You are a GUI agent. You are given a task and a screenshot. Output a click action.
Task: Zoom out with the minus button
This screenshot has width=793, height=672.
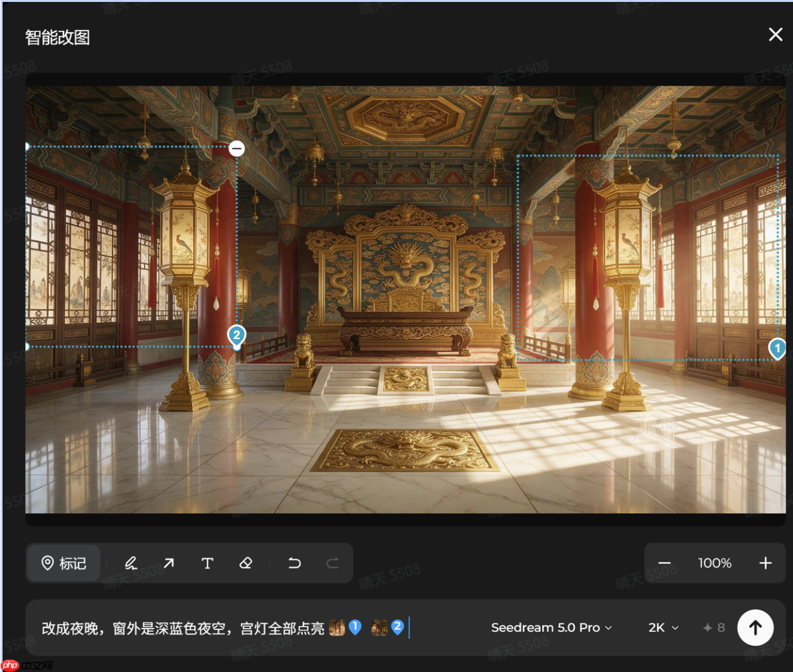pos(665,563)
